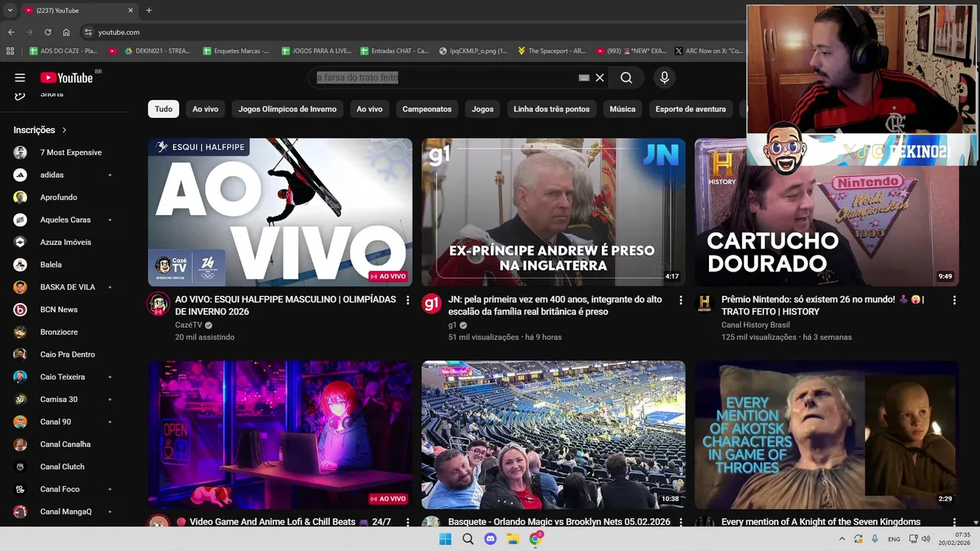Image resolution: width=980 pixels, height=551 pixels.
Task: Open Aprofundo subscription channel
Action: click(x=64, y=197)
